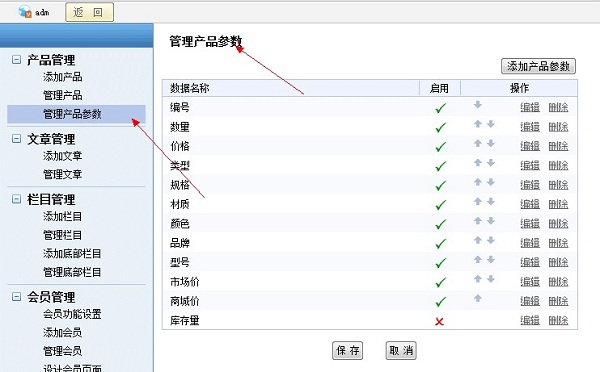Move the 数量 row down with arrow
Screen dimensions: 600x372
pyautogui.click(x=491, y=124)
